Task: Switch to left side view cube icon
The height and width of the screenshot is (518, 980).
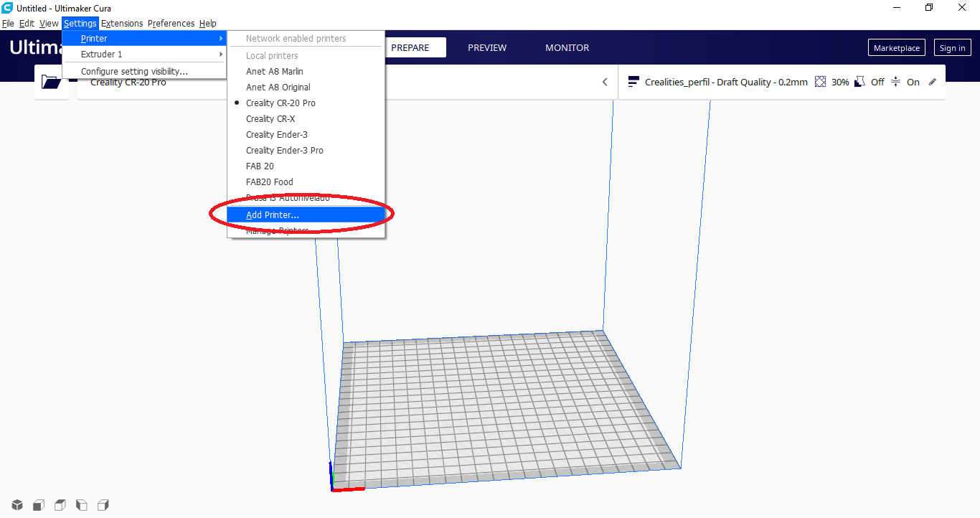Action: [x=82, y=504]
